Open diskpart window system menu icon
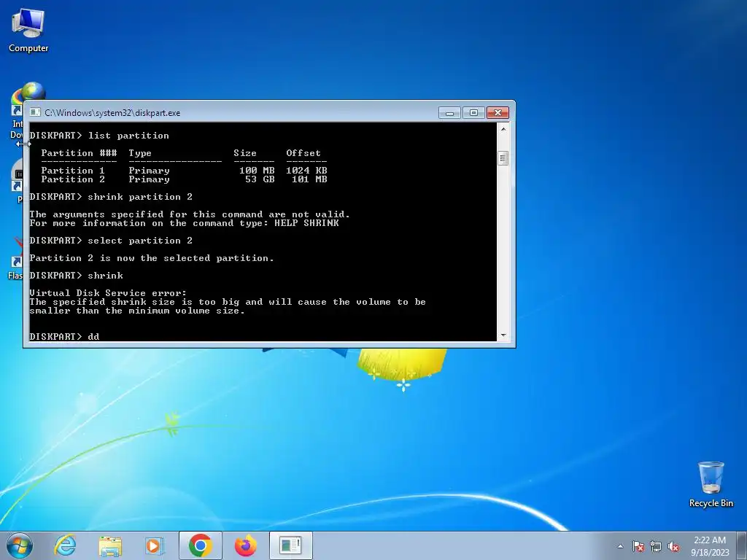Screen dimensions: 747x560 (35, 112)
